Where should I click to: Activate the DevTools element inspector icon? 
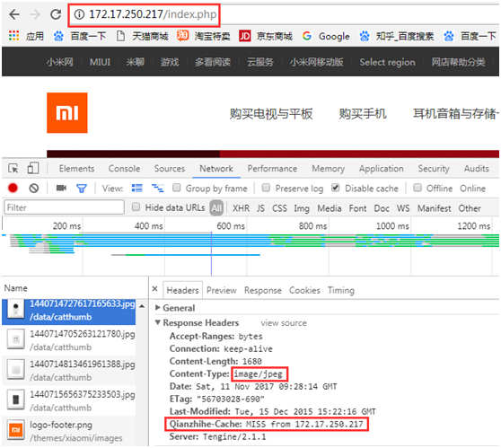pos(13,169)
